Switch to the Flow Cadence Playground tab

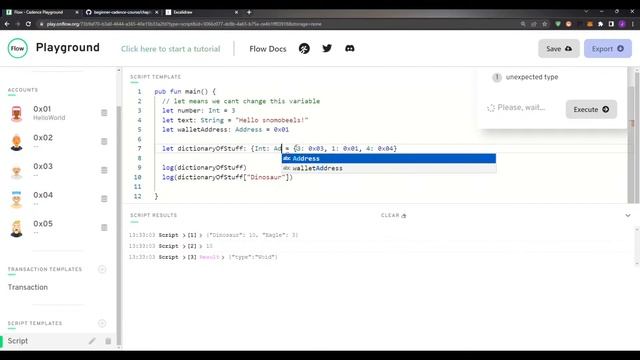(x=39, y=12)
